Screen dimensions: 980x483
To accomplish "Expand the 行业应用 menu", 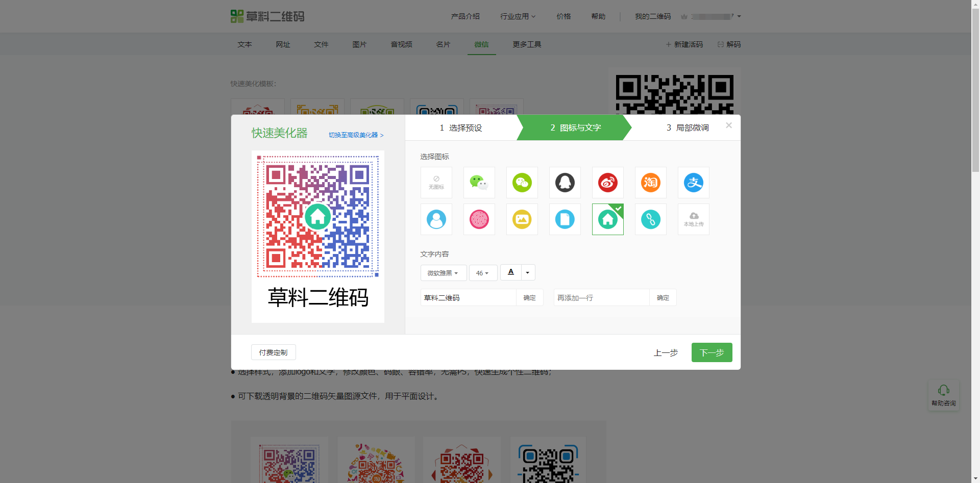I will click(x=518, y=16).
